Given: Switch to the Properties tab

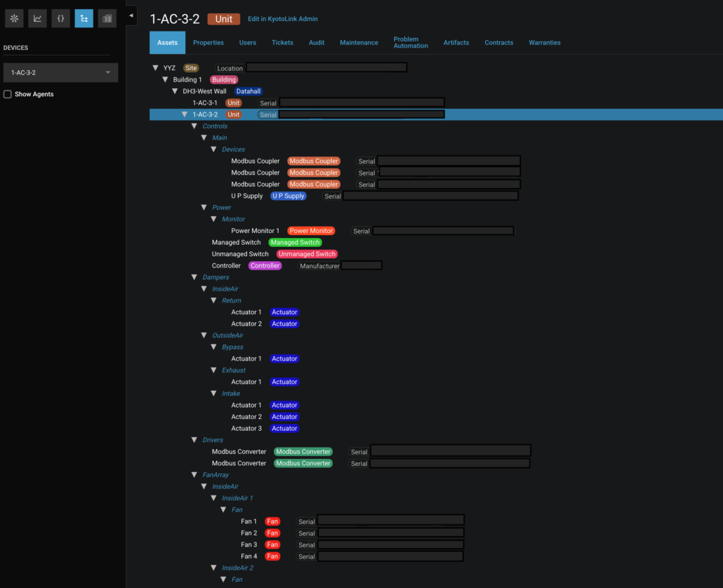Looking at the screenshot, I should click(208, 42).
